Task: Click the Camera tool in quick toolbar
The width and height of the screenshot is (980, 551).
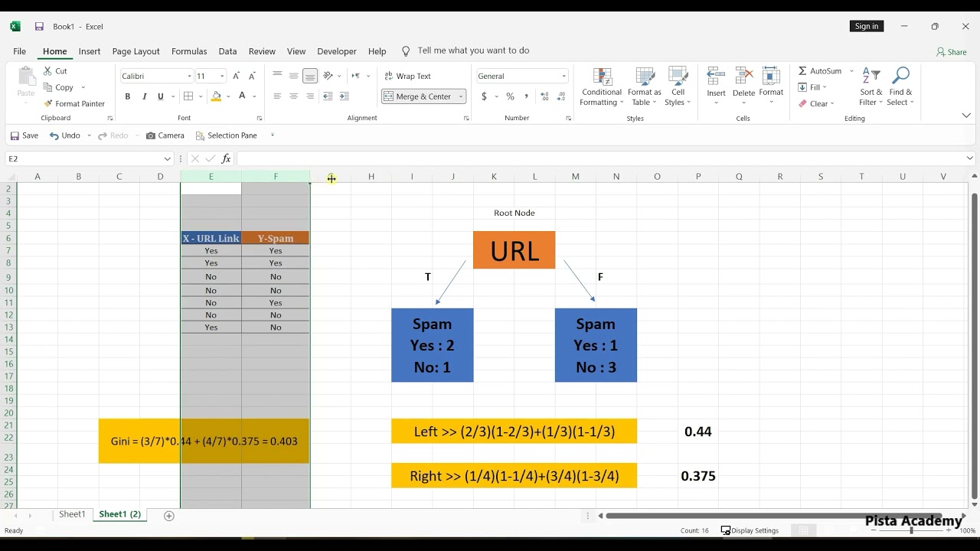Action: click(165, 135)
